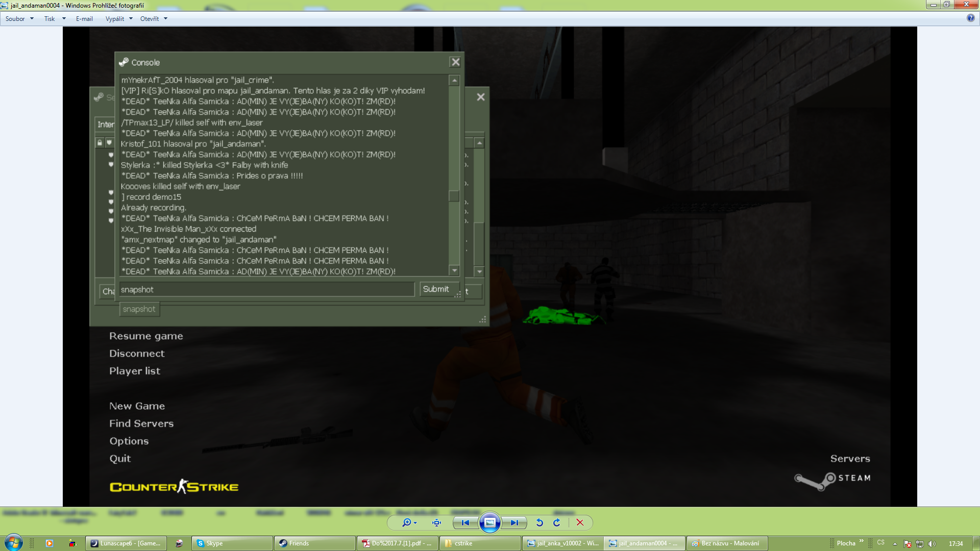Open the Tisk dropdown menu
Image resolution: width=980 pixels, height=551 pixels.
pyautogui.click(x=55, y=19)
